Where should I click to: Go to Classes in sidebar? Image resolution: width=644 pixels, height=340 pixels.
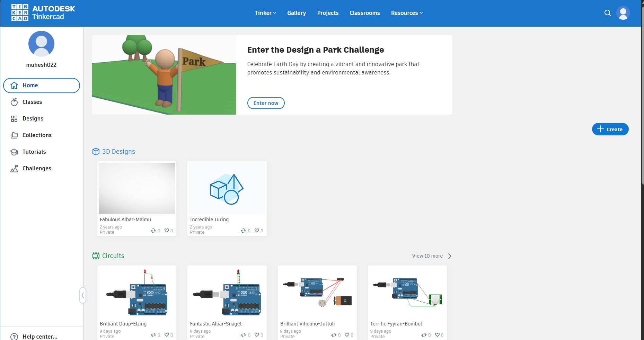(x=42, y=102)
